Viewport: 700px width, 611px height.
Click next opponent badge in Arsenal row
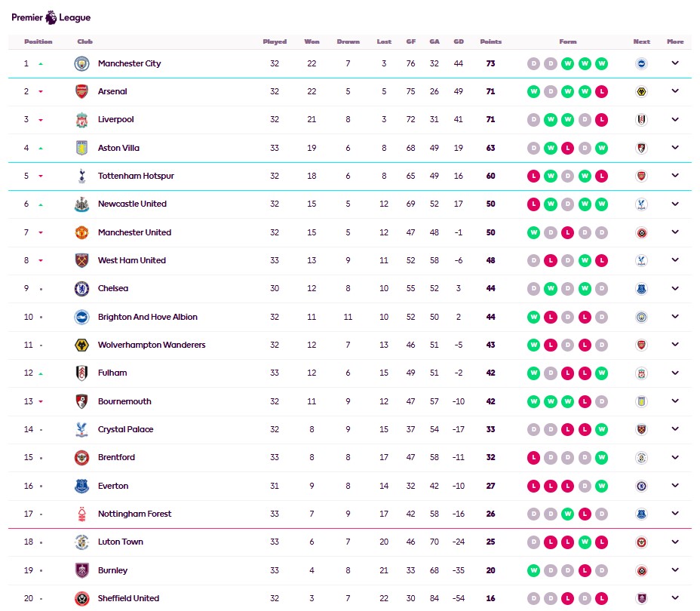pos(641,91)
